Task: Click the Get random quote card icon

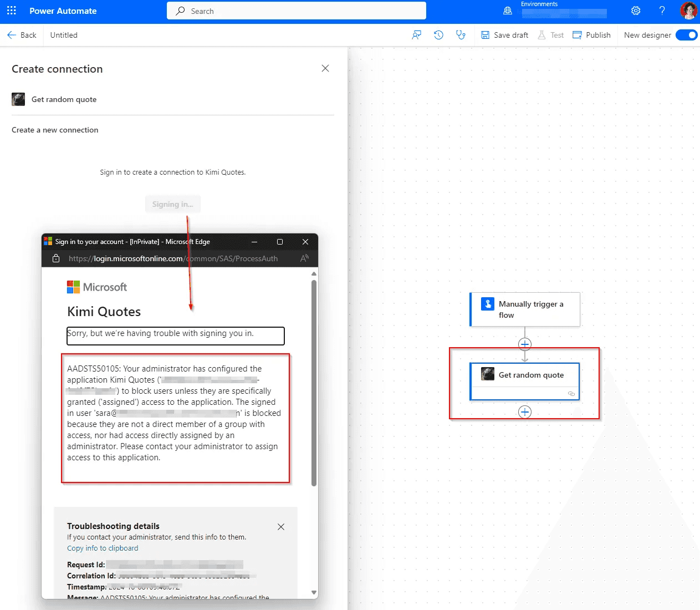Action: click(x=488, y=374)
